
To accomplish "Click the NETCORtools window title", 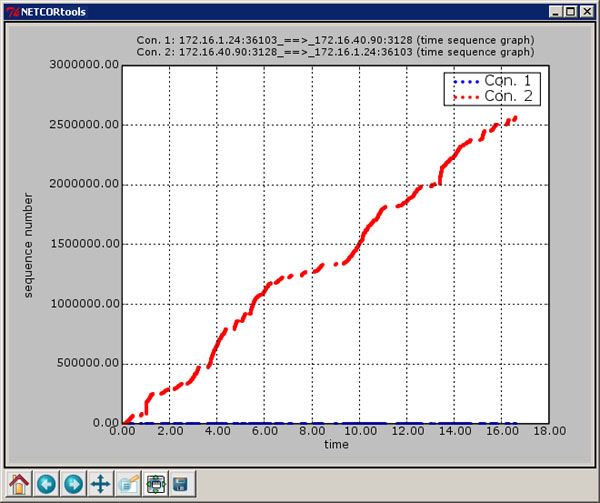I will point(53,12).
